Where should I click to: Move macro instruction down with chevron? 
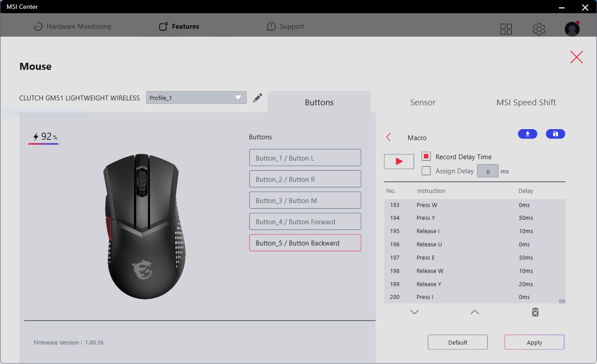pos(415,312)
